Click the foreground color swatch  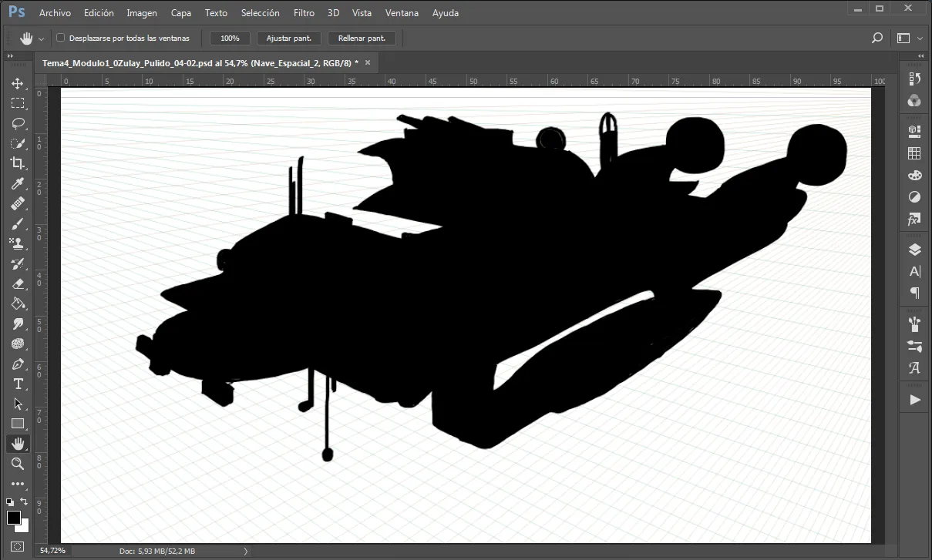13,517
